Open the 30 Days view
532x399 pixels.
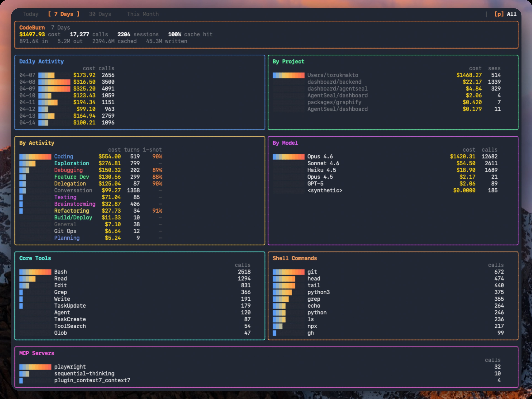(100, 14)
